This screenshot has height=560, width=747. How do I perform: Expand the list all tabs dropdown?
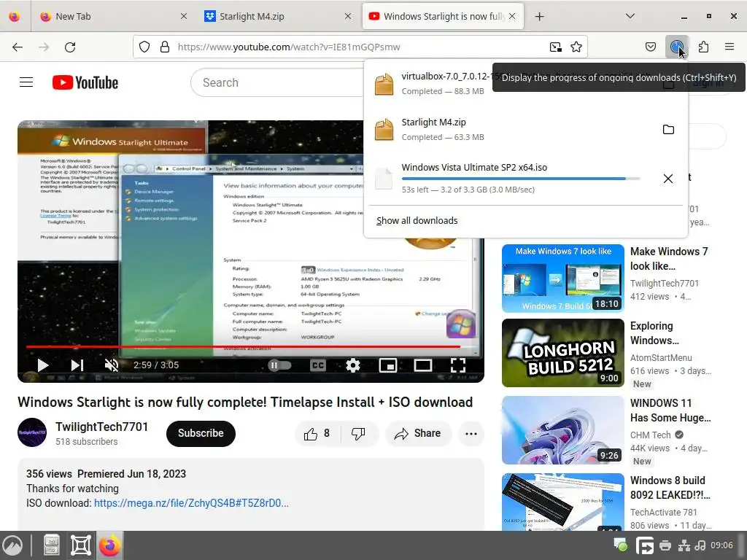[x=630, y=16]
